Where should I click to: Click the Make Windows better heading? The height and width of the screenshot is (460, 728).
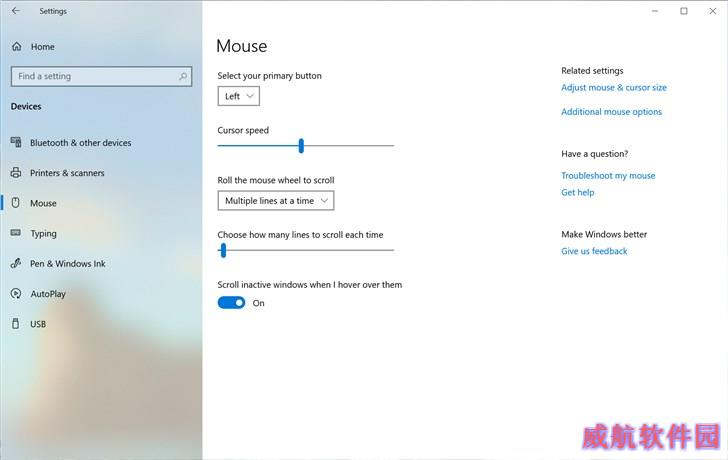(x=604, y=234)
